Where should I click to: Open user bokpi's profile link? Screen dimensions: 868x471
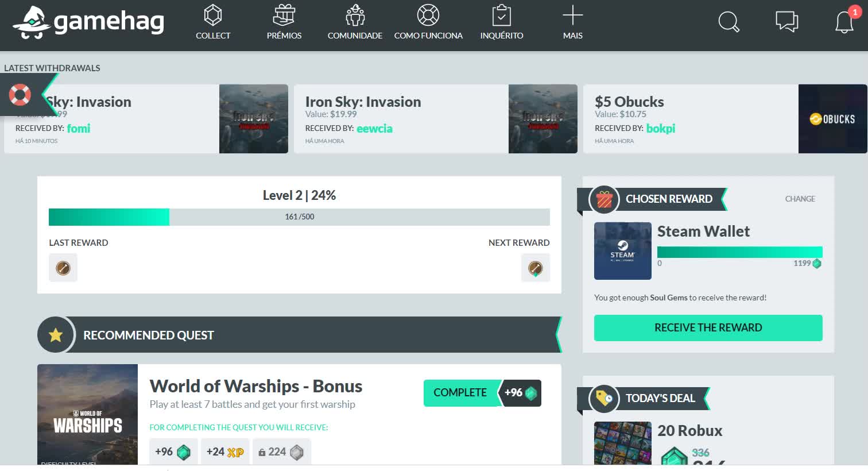(x=661, y=128)
